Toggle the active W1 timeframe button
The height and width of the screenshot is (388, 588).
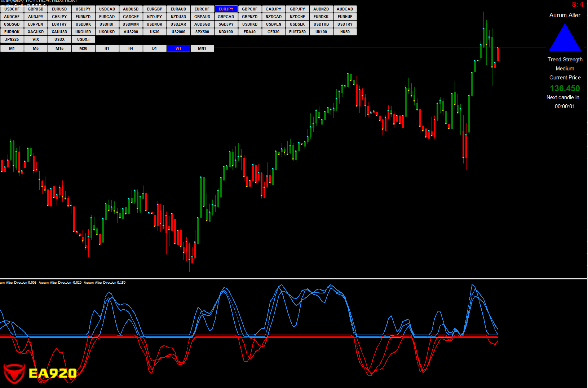click(178, 48)
